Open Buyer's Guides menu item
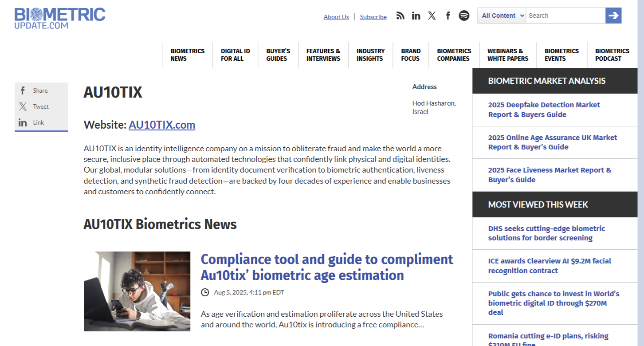Image resolution: width=644 pixels, height=346 pixels. 278,55
